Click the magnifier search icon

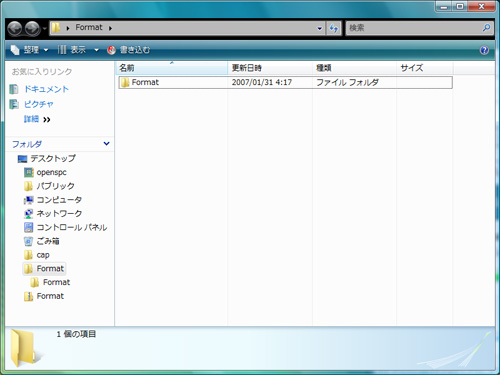pyautogui.click(x=487, y=28)
